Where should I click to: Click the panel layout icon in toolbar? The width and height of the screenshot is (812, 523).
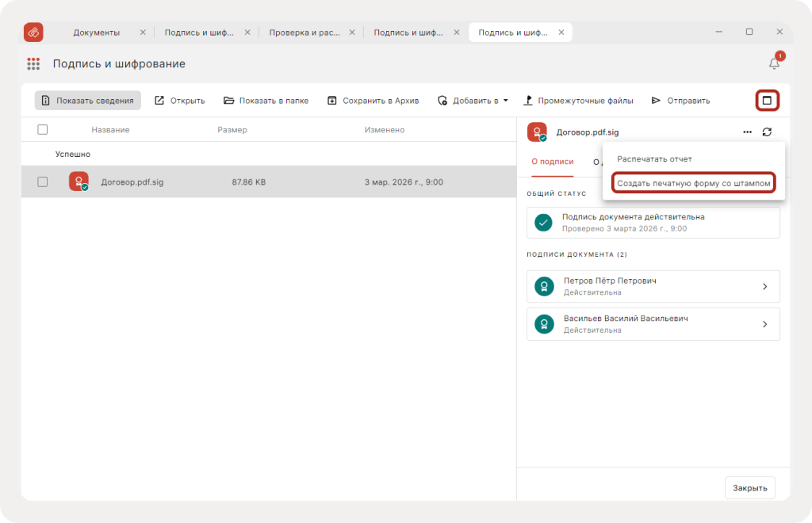(x=767, y=101)
